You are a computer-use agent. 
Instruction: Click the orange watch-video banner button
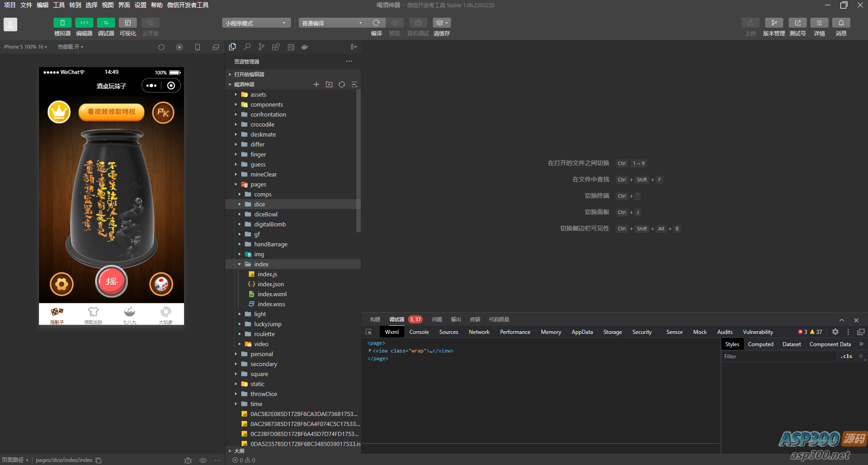[112, 112]
